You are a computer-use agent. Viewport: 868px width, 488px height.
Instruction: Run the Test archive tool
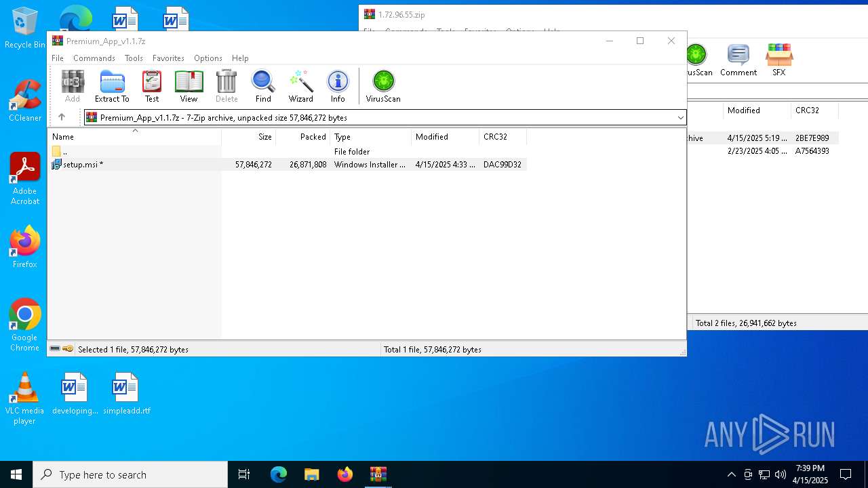(x=152, y=86)
